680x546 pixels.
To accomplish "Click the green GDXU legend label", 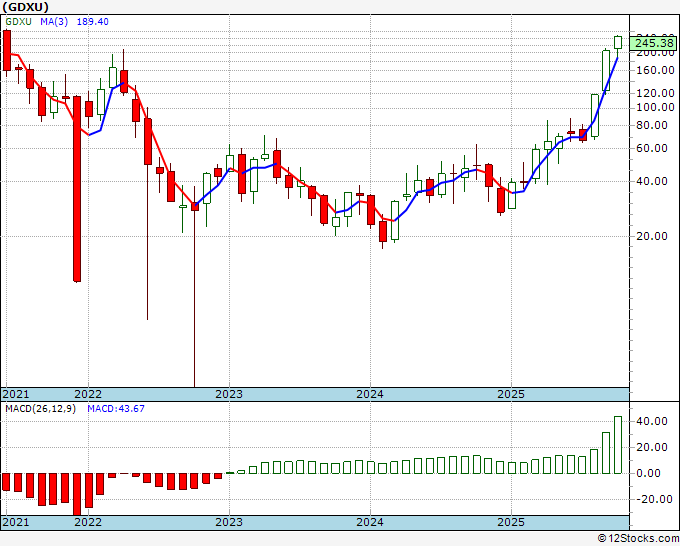I will (x=18, y=22).
